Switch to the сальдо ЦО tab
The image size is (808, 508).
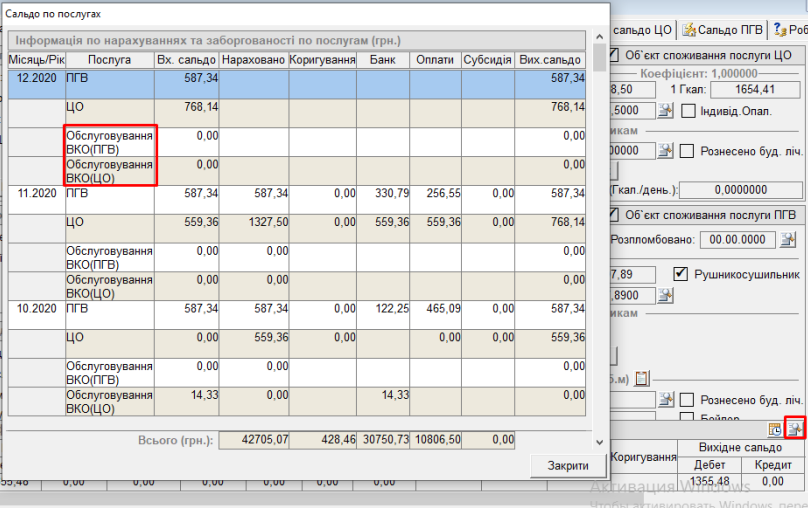(x=644, y=29)
